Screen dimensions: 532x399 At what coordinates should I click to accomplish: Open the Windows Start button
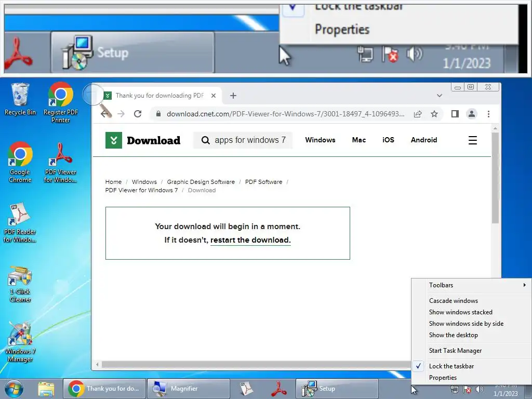coord(14,389)
